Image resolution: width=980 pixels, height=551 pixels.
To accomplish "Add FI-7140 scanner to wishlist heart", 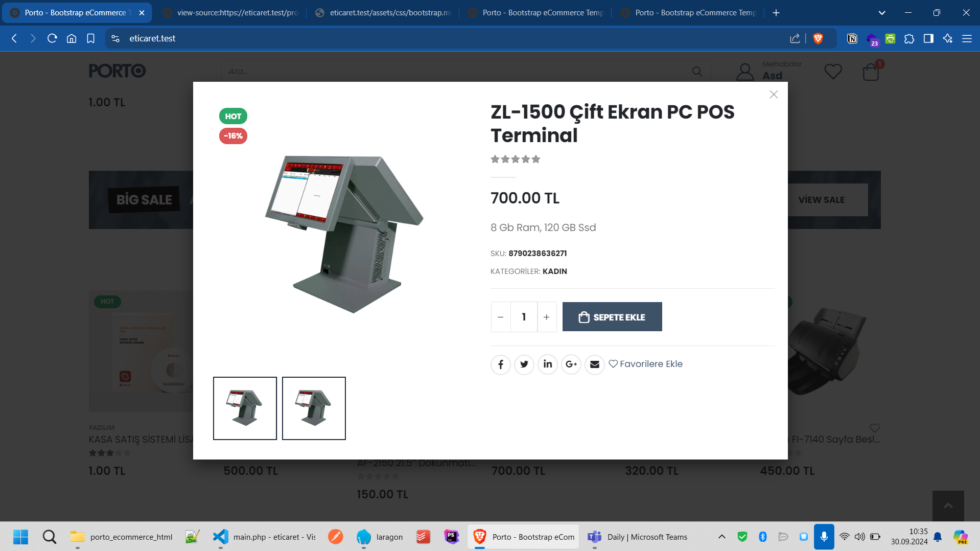I will coord(875,428).
